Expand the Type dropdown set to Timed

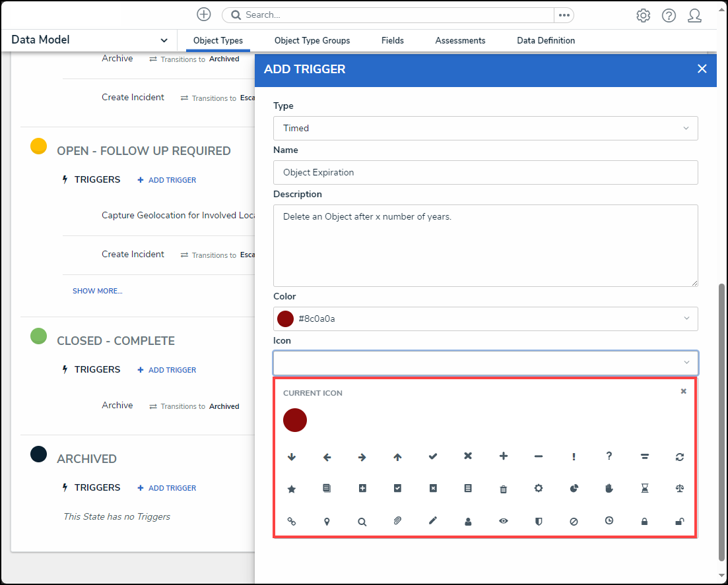[x=485, y=128]
